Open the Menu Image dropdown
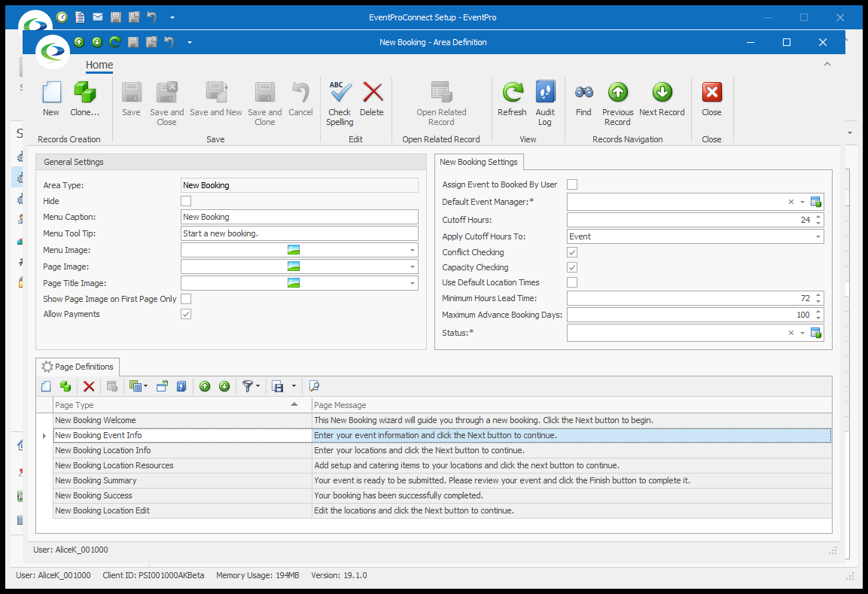868x594 pixels. pos(413,250)
